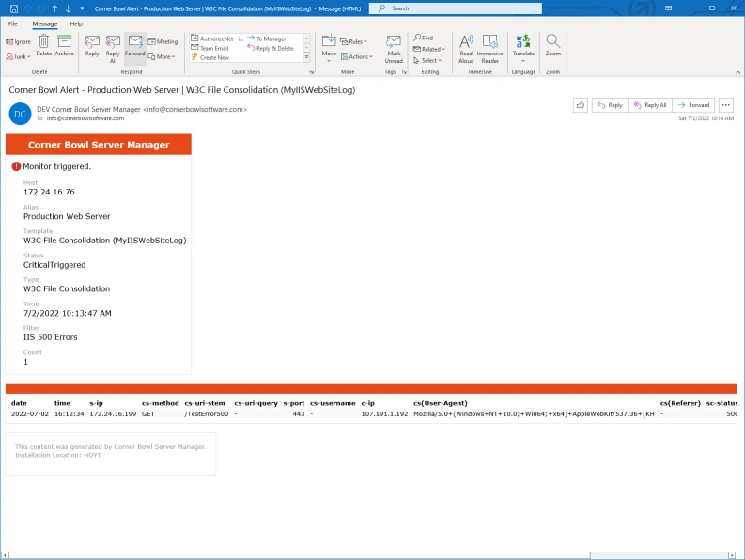Screen dimensions: 745x560
Task: Save the message with floppy icon
Action: coord(14,8)
